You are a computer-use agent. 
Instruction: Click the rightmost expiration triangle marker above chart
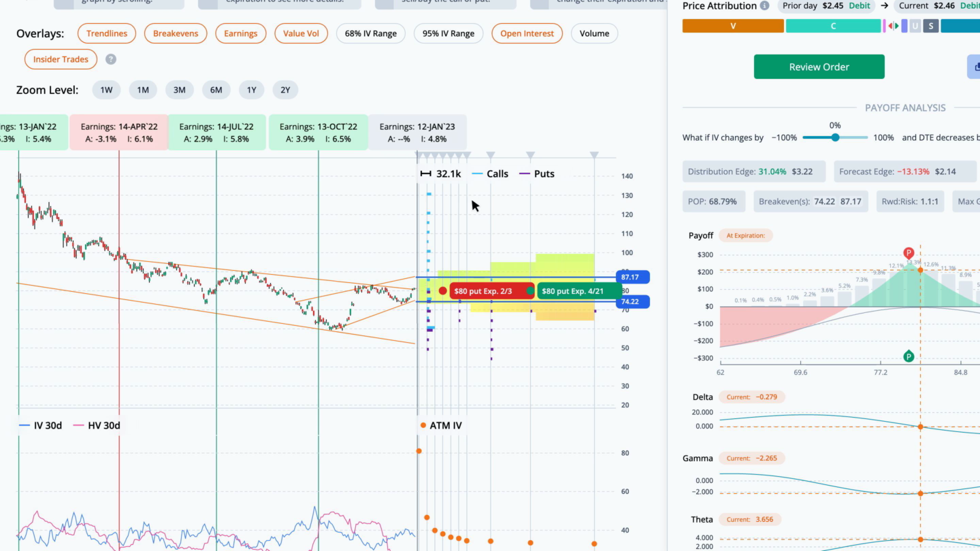coord(594,156)
